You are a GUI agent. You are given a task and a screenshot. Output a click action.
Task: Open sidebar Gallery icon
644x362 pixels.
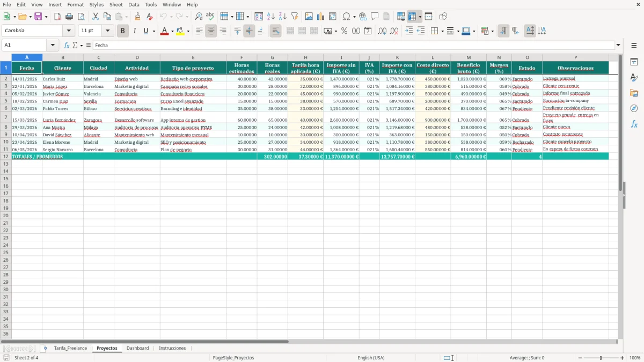(634, 93)
